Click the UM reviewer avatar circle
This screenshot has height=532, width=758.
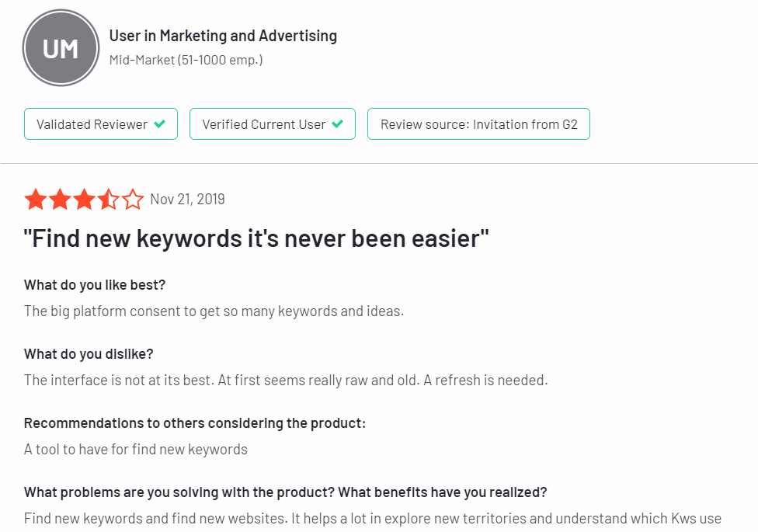coord(61,48)
